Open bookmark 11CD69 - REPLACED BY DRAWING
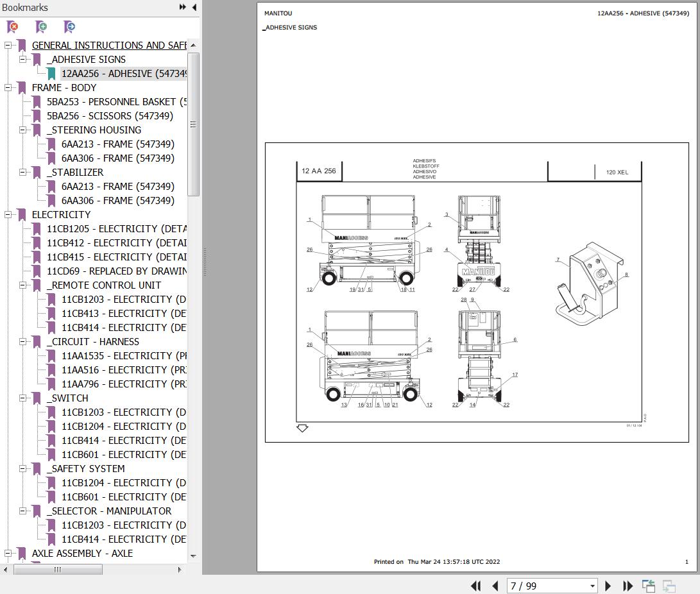Screen dimensions: 700x594 click(x=117, y=271)
